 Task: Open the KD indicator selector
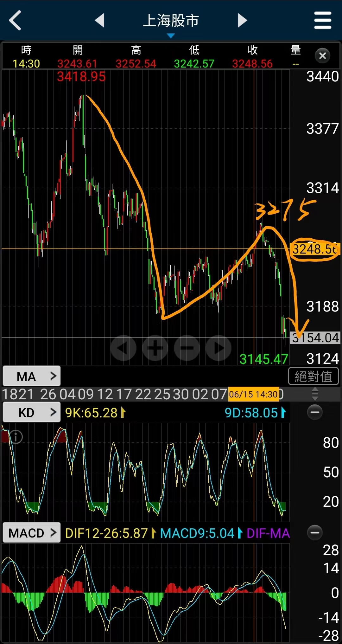[x=31, y=412]
